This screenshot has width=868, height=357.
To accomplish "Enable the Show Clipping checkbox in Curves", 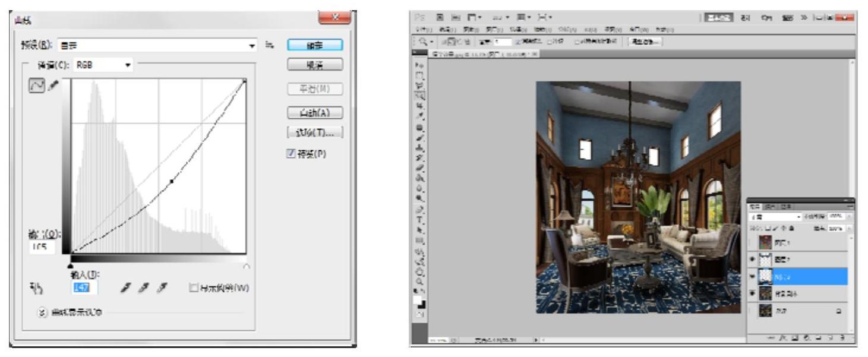I will pyautogui.click(x=193, y=289).
